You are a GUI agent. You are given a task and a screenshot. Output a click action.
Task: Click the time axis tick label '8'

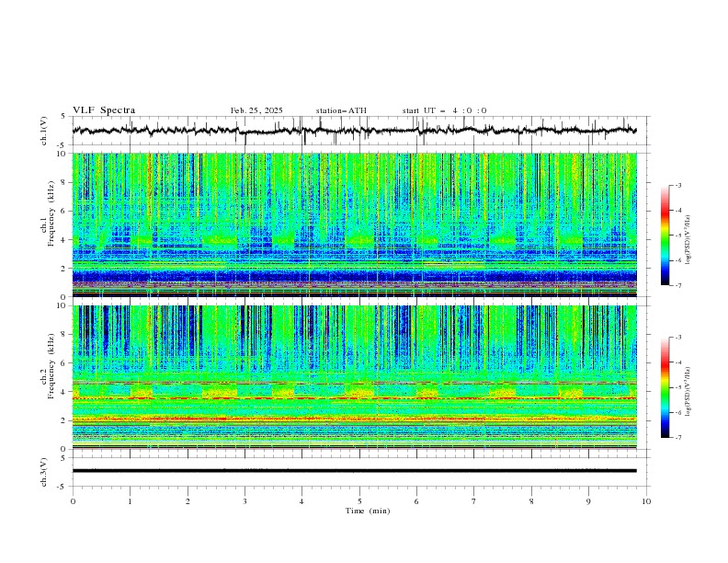(531, 501)
